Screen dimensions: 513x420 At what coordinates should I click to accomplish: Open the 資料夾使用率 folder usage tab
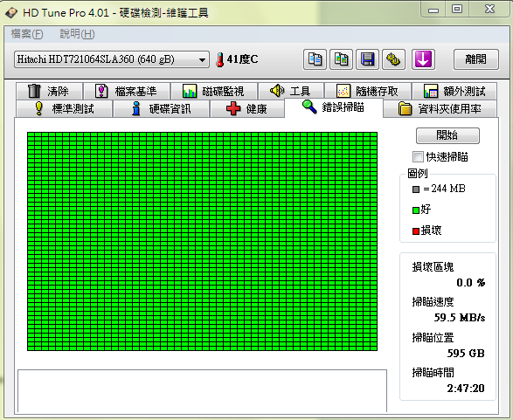point(440,109)
